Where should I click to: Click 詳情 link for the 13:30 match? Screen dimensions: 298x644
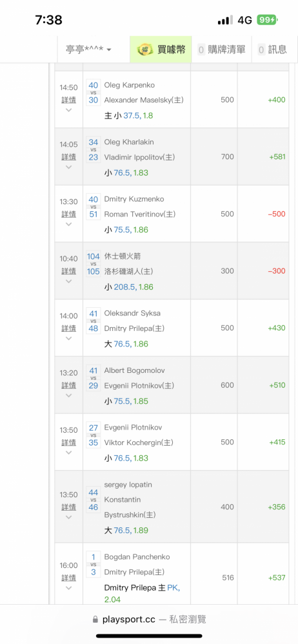pos(69,214)
